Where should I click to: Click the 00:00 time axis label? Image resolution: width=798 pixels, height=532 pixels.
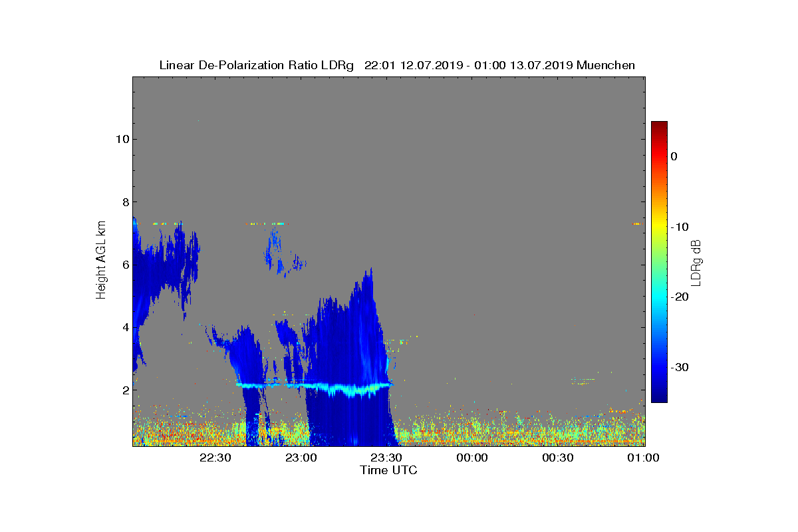(x=473, y=458)
